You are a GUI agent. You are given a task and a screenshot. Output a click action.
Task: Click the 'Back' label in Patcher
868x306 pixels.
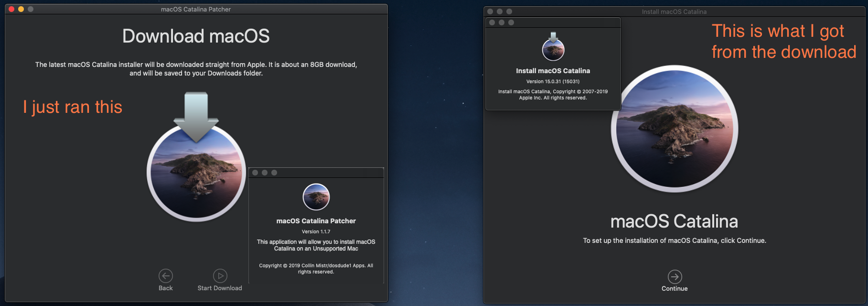[x=166, y=288]
